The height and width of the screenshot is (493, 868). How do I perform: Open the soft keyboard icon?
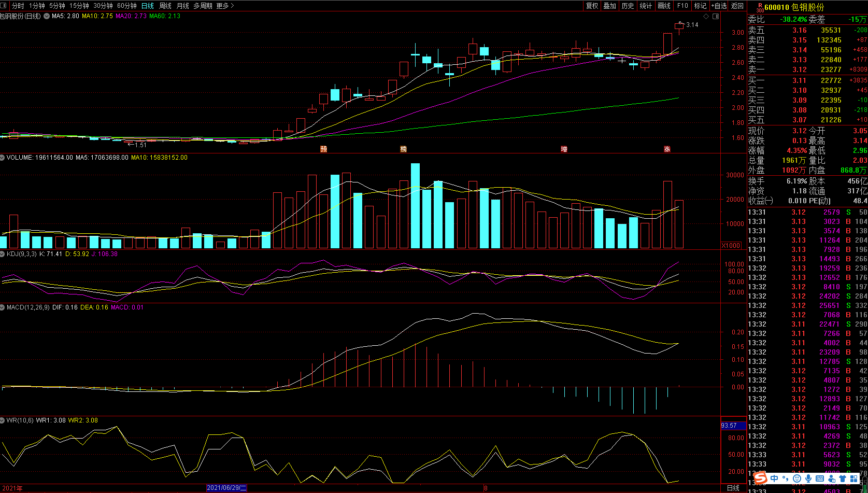click(x=820, y=478)
